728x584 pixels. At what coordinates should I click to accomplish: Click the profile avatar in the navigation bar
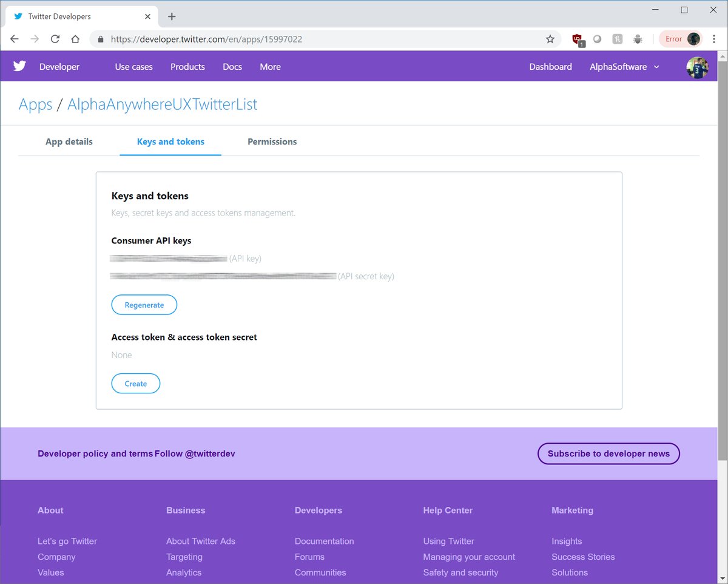pyautogui.click(x=697, y=67)
